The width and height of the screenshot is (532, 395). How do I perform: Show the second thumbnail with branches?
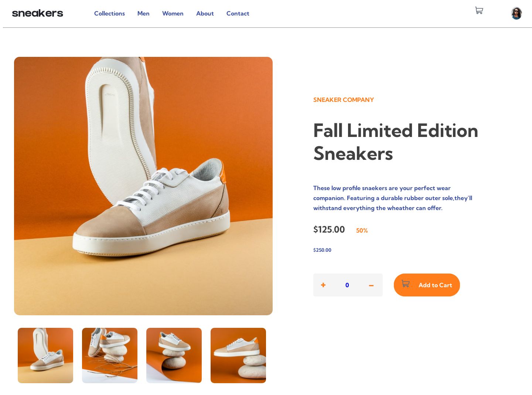click(110, 355)
